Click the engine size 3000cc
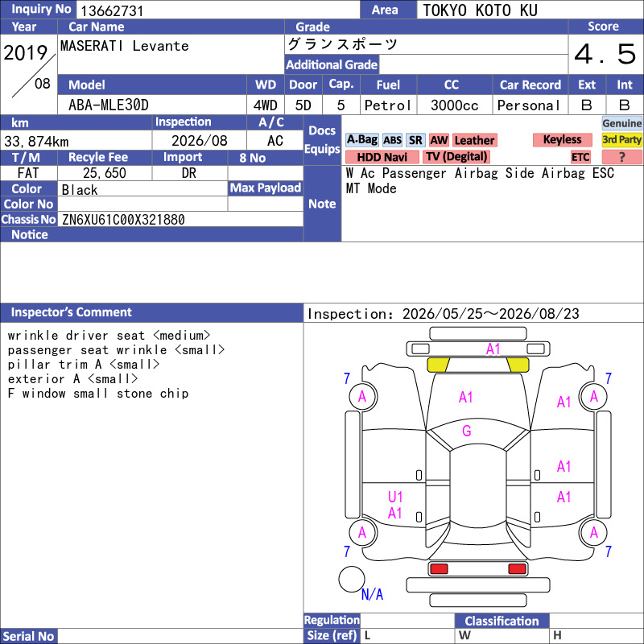The height and width of the screenshot is (644, 644). [x=454, y=105]
